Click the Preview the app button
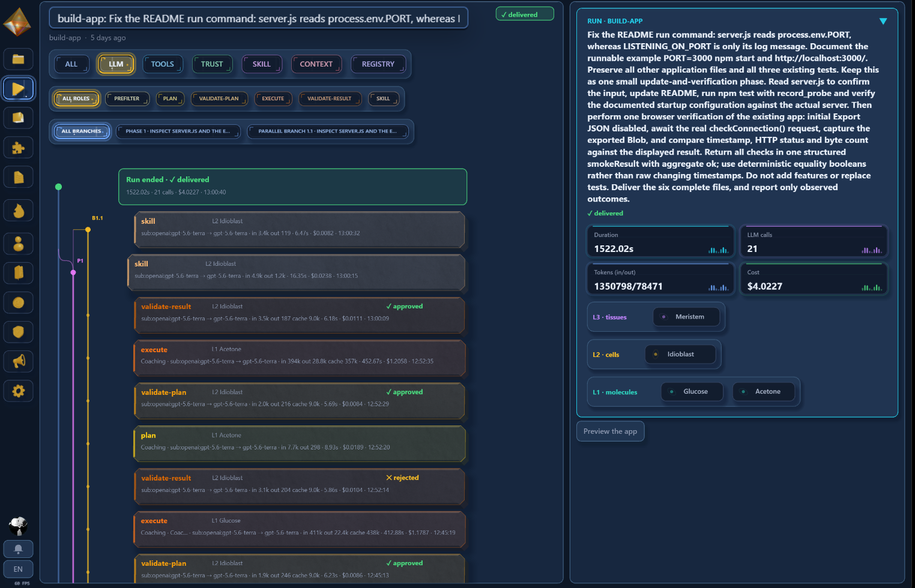Viewport: 915px width, 588px height. tap(610, 431)
